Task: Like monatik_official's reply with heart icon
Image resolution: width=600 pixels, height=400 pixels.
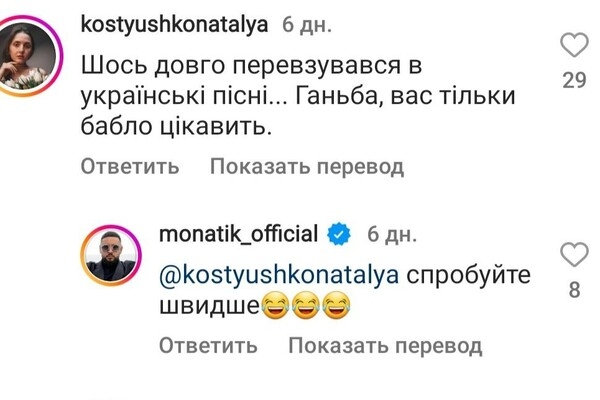Action: point(573,257)
